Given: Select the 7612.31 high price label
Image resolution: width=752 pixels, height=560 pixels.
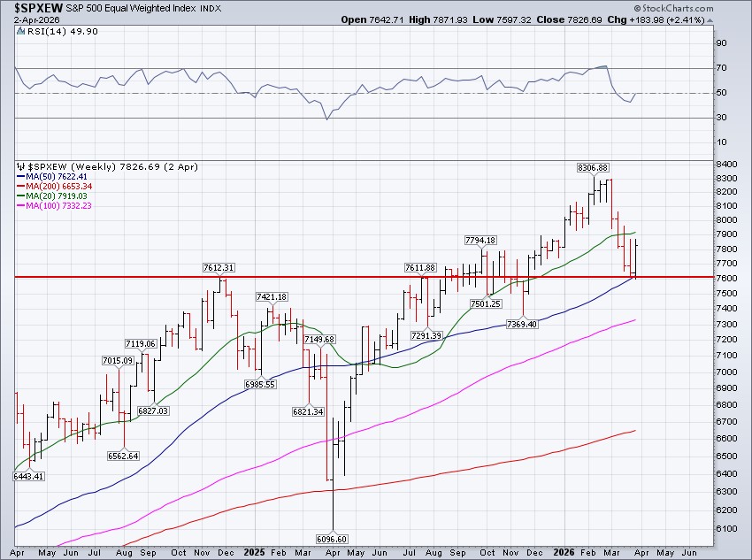Looking at the screenshot, I should click(x=217, y=268).
